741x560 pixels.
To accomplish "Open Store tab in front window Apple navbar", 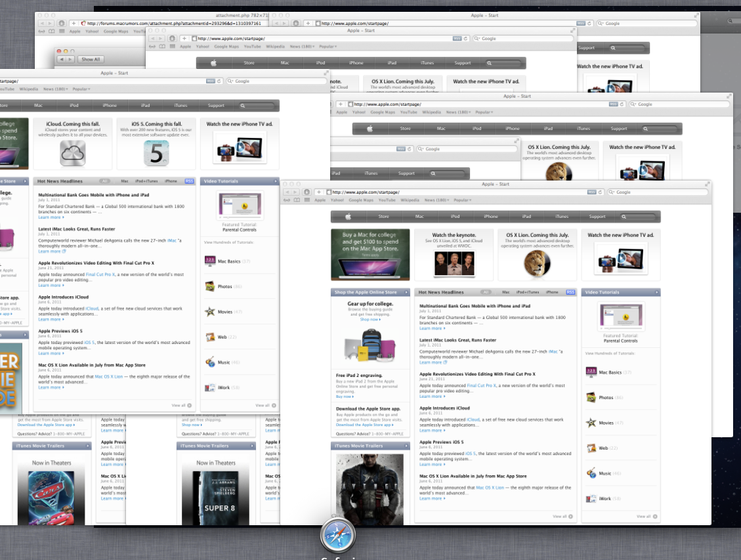I will tap(383, 217).
